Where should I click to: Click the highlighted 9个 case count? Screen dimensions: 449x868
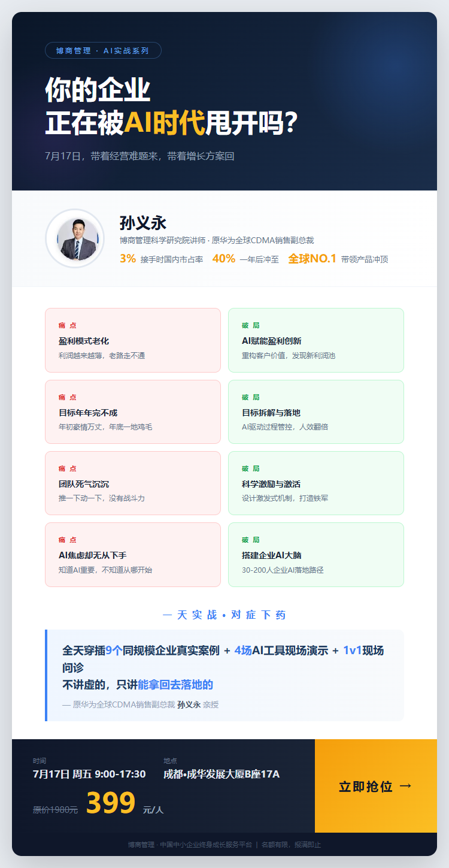[x=114, y=650]
